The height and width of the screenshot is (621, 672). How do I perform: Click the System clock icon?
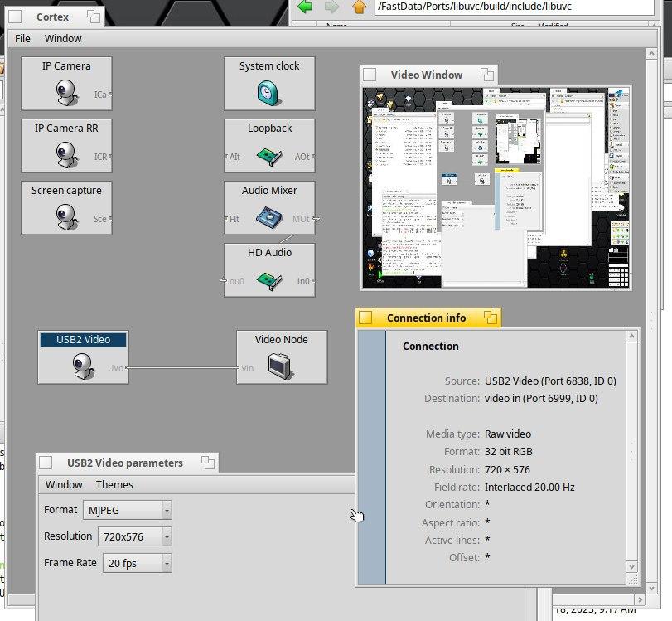[269, 93]
